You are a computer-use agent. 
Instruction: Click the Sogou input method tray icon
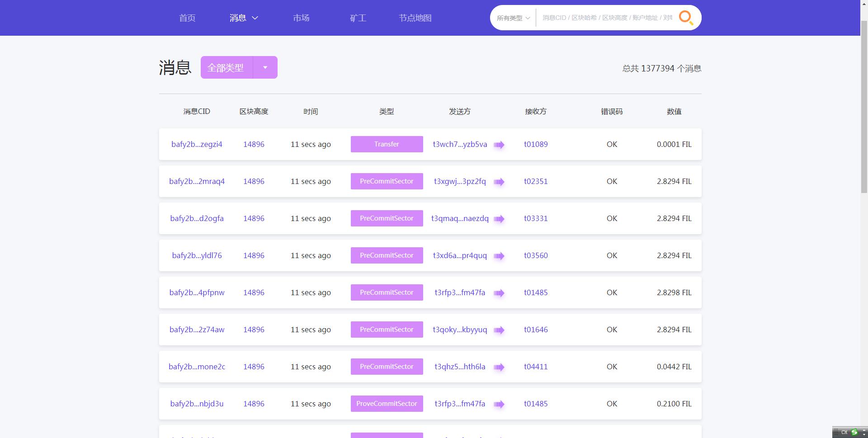(854, 432)
